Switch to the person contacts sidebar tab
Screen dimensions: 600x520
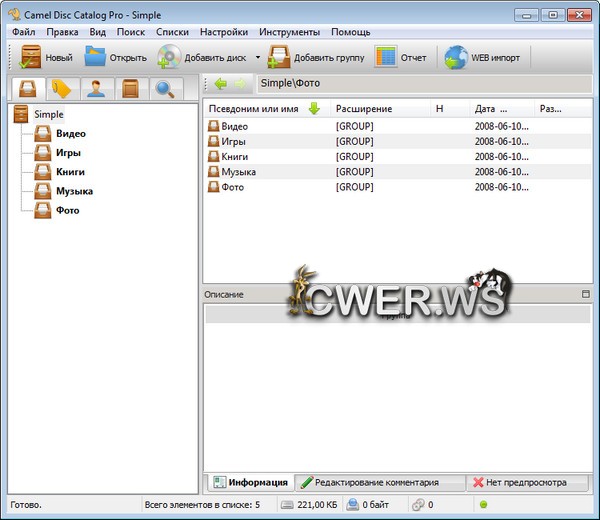click(96, 89)
